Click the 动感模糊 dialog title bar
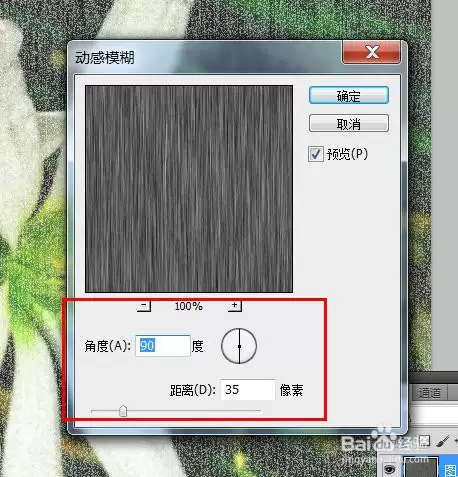458x477 pixels. tap(207, 57)
